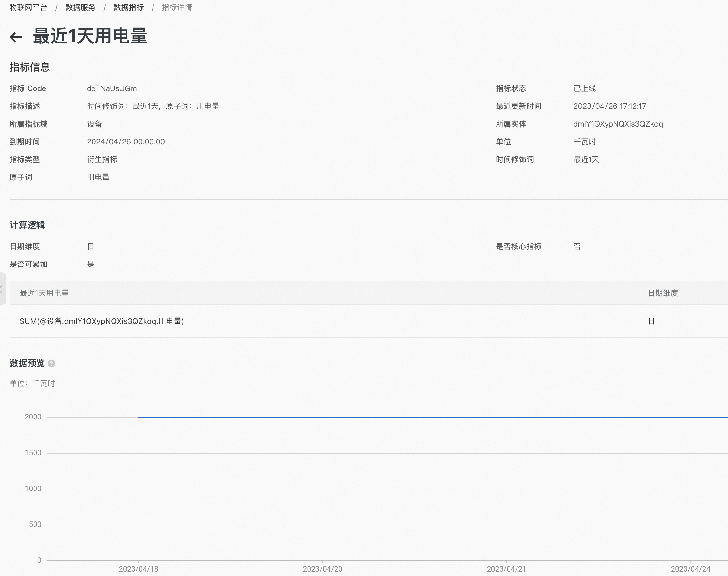
Task: Click the 已上线 indicator status value
Action: click(584, 88)
